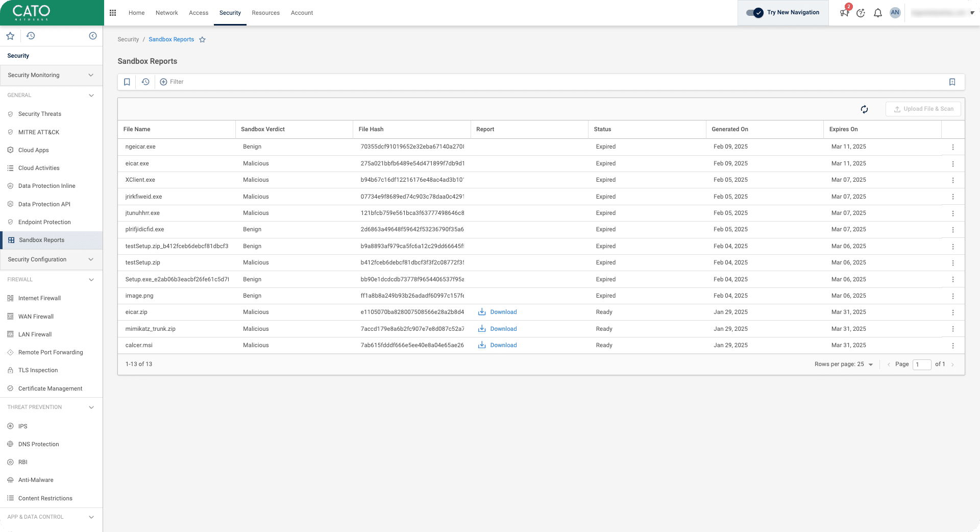Open the Access menu
The width and height of the screenshot is (980, 532).
click(x=199, y=13)
